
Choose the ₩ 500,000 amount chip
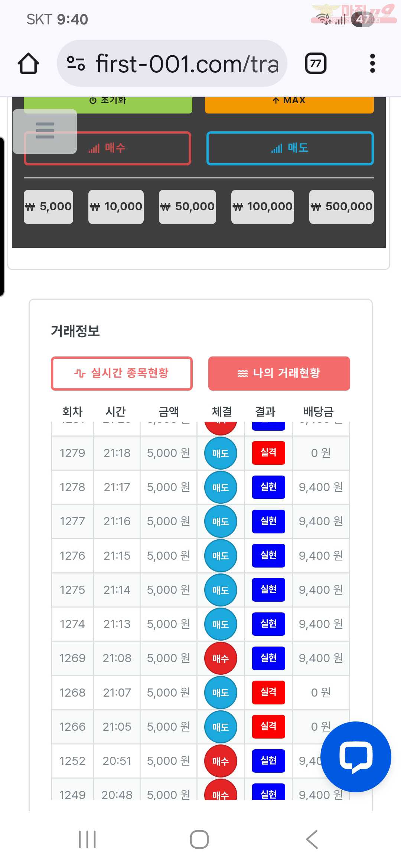[341, 207]
